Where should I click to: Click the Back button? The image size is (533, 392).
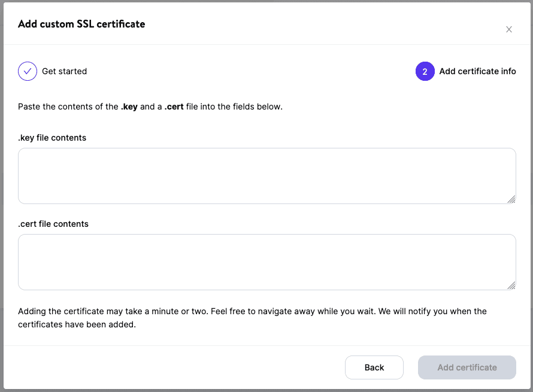[x=374, y=367]
